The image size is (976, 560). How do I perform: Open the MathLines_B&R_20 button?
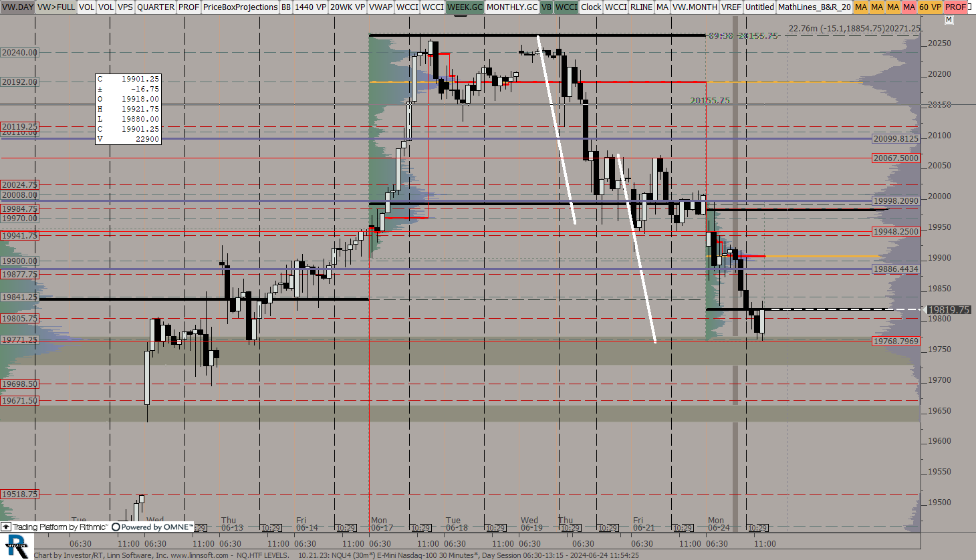point(814,7)
